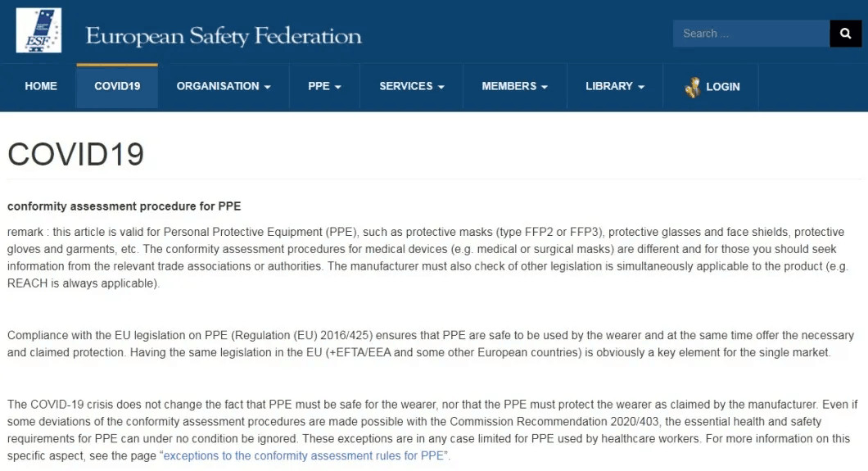Expand the PPE menu
The height and width of the screenshot is (471, 868).
324,86
